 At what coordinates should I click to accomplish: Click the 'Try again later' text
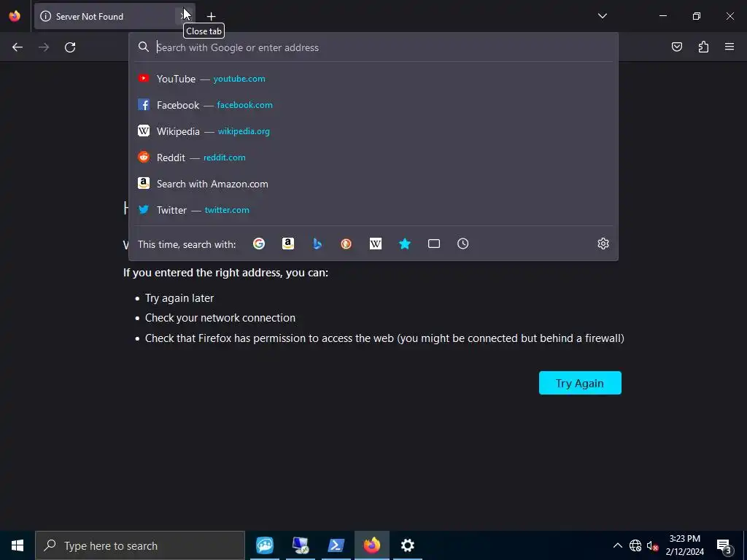(179, 298)
